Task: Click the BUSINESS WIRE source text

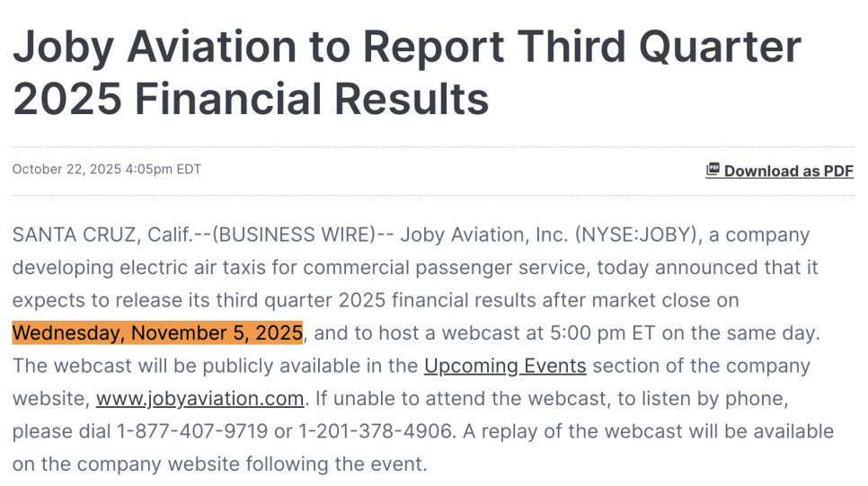Action: click(x=293, y=235)
